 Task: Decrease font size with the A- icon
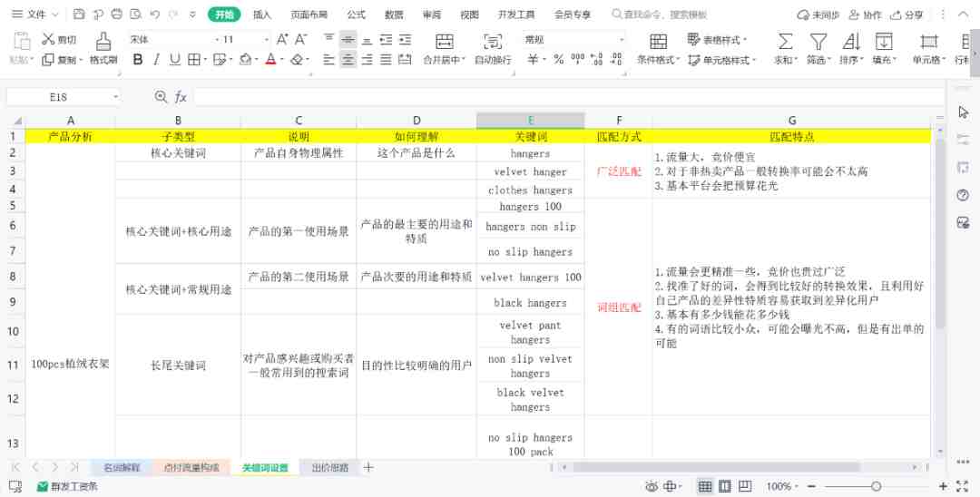pyautogui.click(x=301, y=39)
